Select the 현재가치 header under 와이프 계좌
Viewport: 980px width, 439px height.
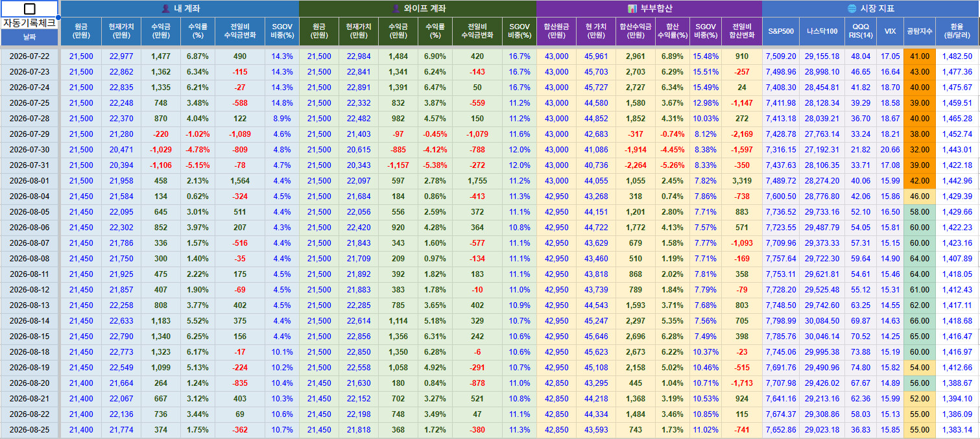359,31
